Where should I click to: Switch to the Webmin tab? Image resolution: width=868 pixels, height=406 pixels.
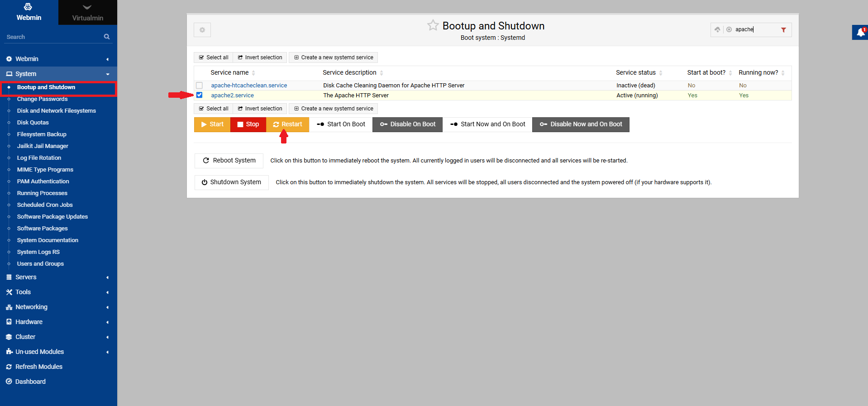29,12
